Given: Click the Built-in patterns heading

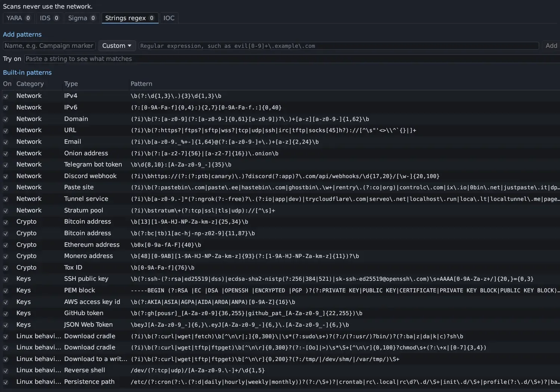Looking at the screenshot, I should point(27,72).
